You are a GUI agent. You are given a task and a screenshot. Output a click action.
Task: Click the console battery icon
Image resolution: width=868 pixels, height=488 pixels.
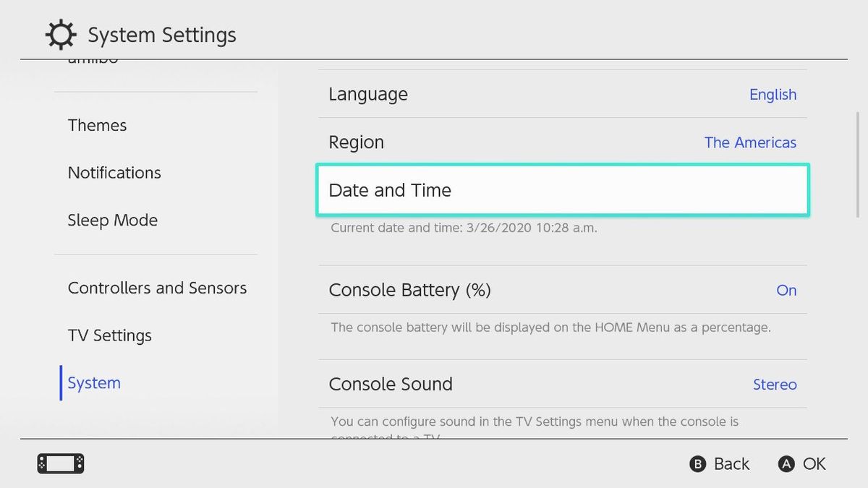(60, 463)
